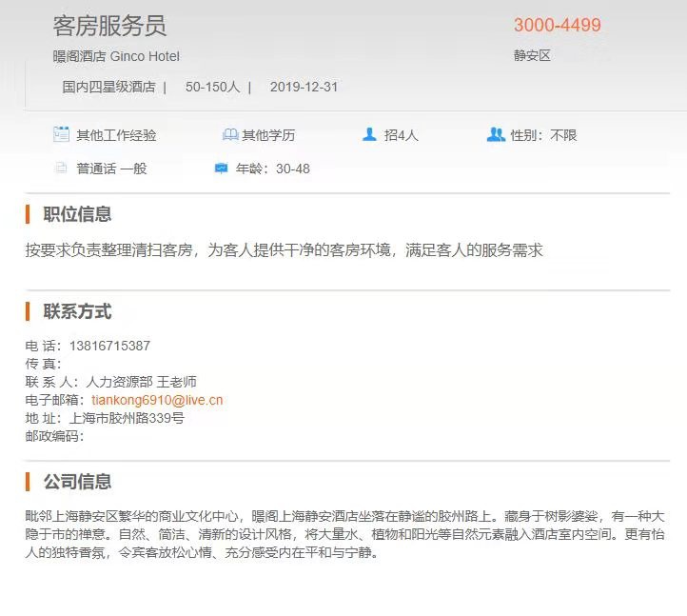Click the address 上海市胶州路339号
The image size is (687, 616).
point(127,418)
